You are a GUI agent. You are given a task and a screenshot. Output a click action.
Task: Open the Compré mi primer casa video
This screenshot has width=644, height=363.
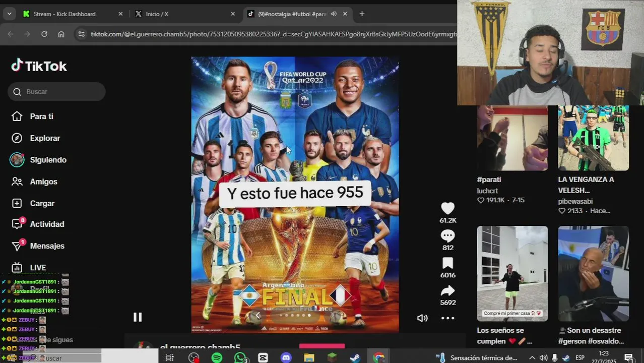tap(512, 274)
